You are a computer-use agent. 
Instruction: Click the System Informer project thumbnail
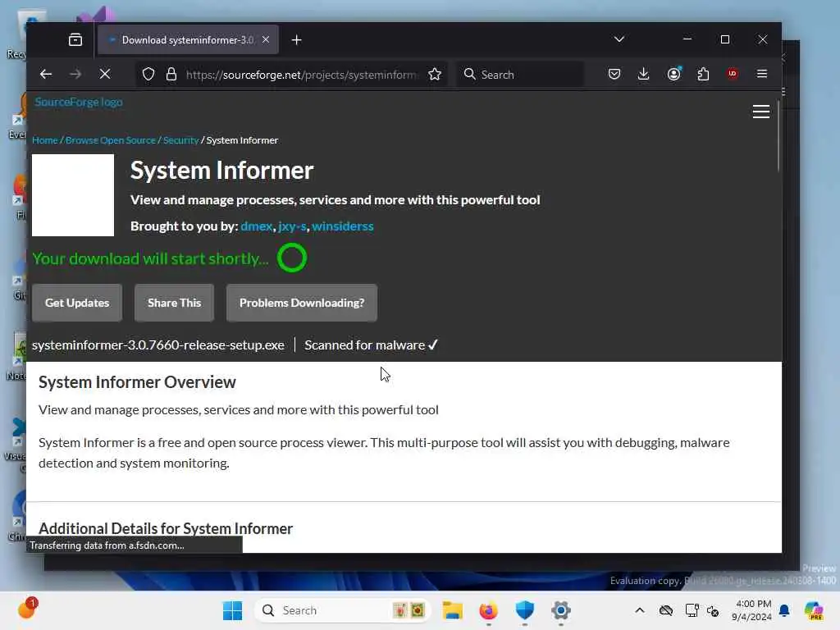tap(73, 195)
